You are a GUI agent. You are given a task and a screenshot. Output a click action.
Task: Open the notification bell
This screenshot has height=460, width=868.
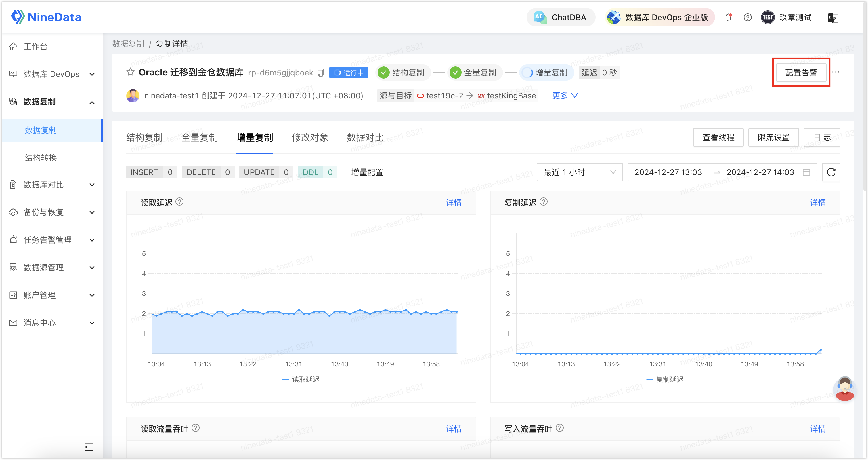[x=728, y=17]
